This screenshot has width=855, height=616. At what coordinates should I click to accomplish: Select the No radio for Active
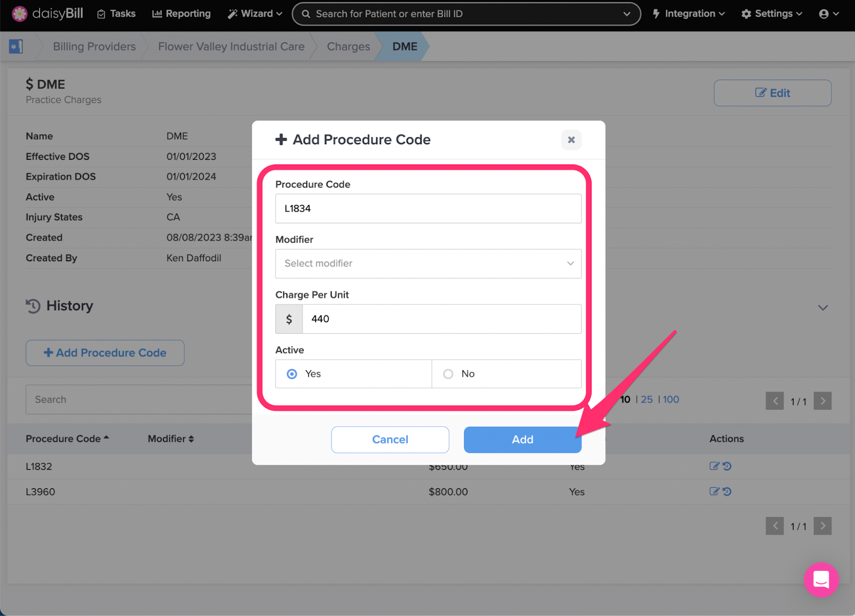click(448, 374)
